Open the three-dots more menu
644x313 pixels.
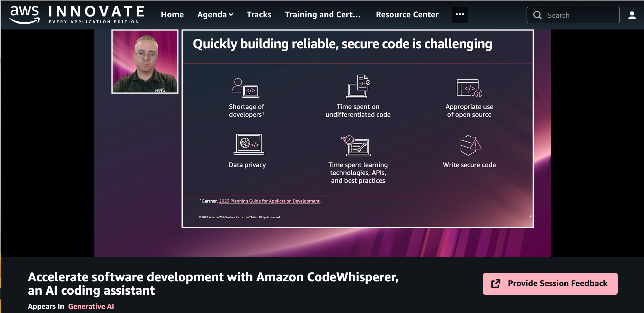point(460,15)
